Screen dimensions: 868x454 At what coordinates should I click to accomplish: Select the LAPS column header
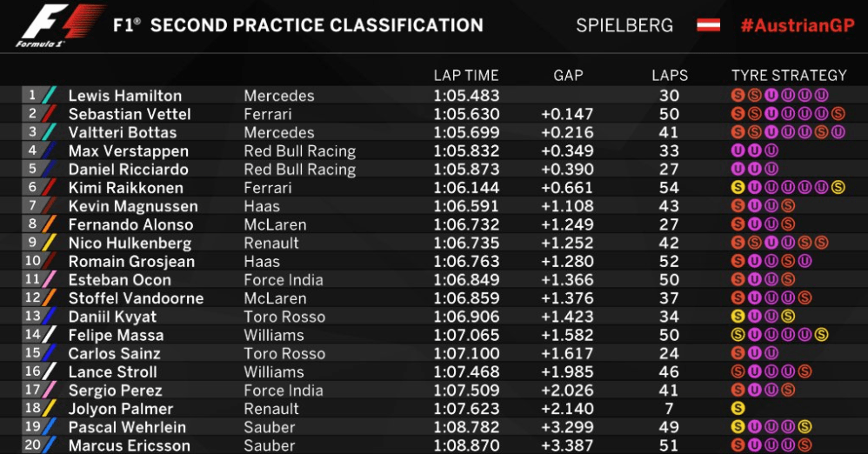coord(670,76)
